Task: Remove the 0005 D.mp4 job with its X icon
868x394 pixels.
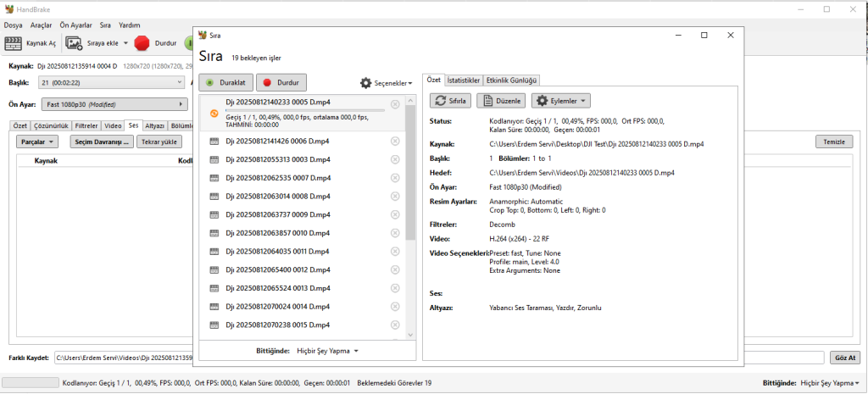Action: [395, 104]
